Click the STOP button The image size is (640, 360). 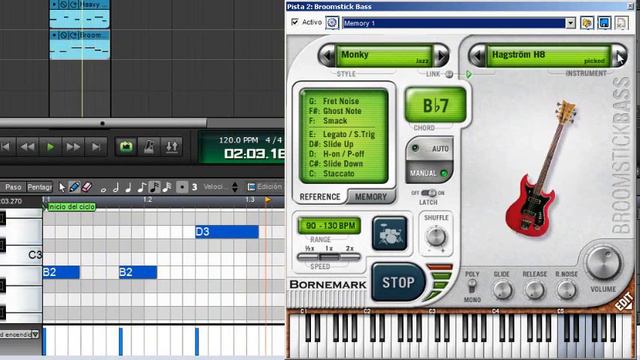click(398, 282)
